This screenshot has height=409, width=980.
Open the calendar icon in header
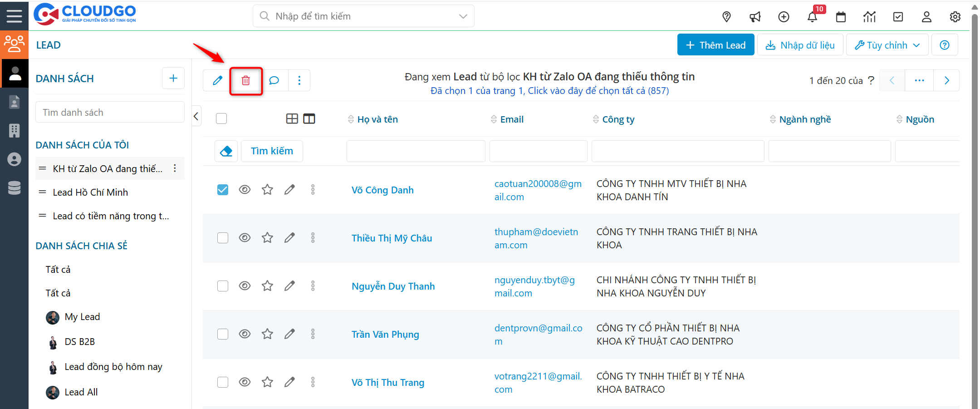841,17
